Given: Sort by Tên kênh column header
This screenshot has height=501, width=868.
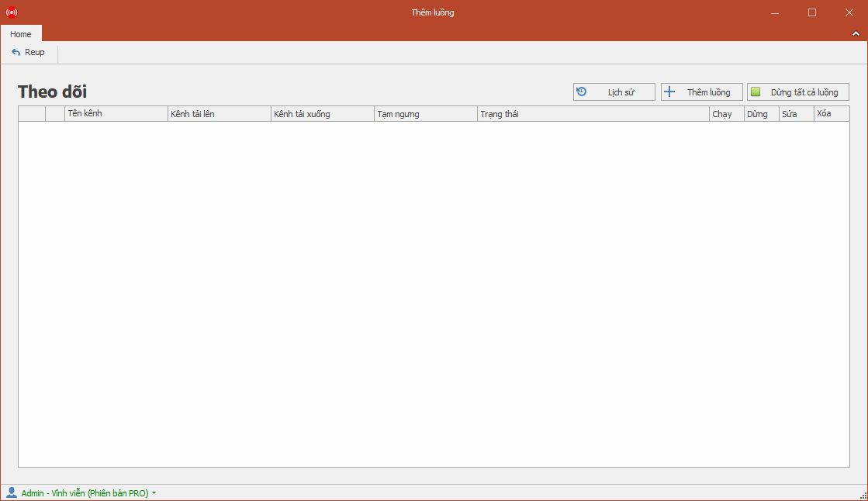Looking at the screenshot, I should (x=116, y=113).
